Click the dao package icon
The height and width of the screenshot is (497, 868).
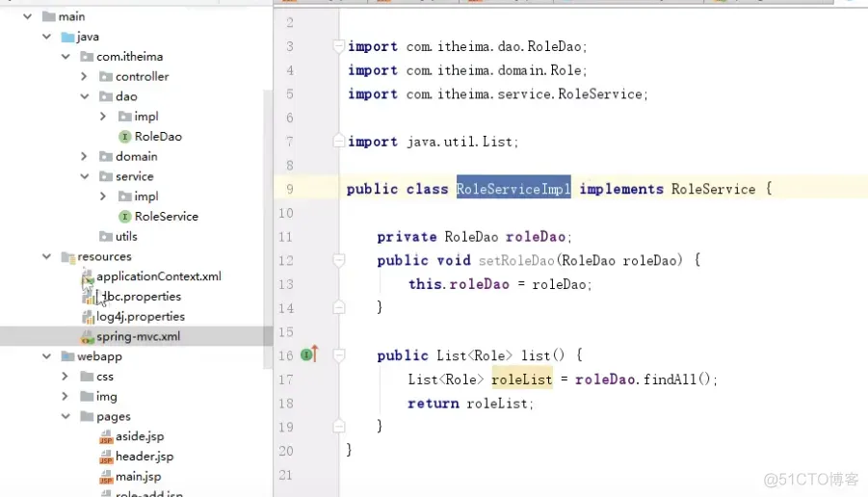pos(106,96)
